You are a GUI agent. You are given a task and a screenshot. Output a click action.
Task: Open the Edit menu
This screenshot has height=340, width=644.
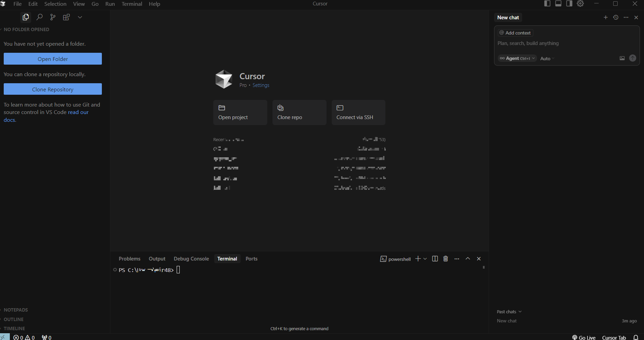point(33,4)
